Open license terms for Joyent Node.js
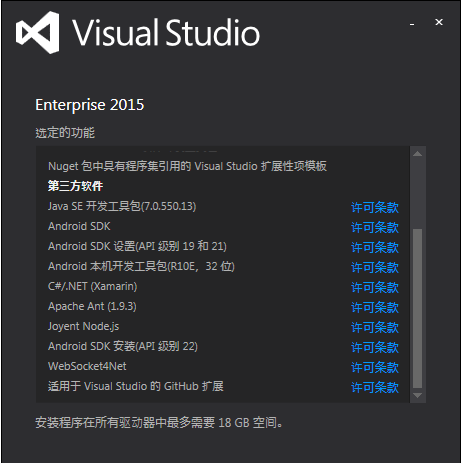 [375, 327]
